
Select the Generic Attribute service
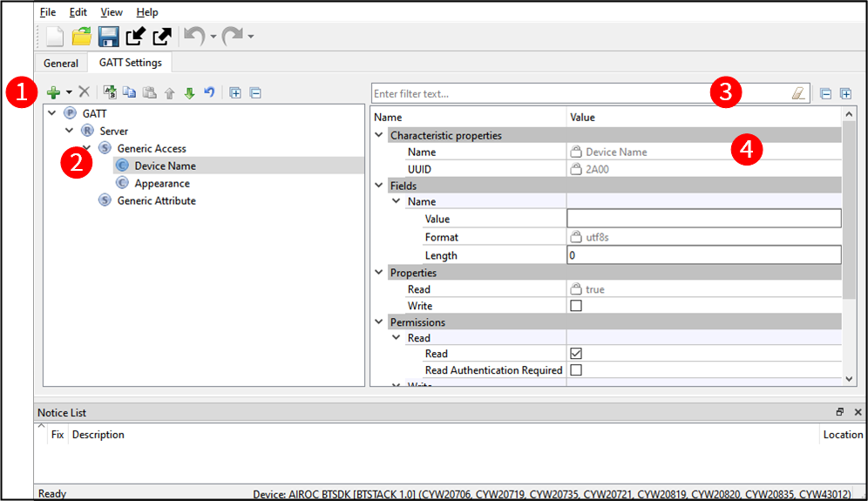pos(156,200)
